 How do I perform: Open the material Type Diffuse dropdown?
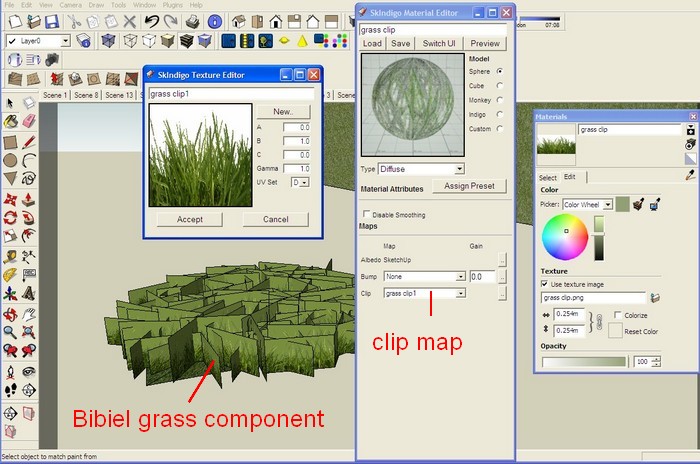[x=459, y=169]
